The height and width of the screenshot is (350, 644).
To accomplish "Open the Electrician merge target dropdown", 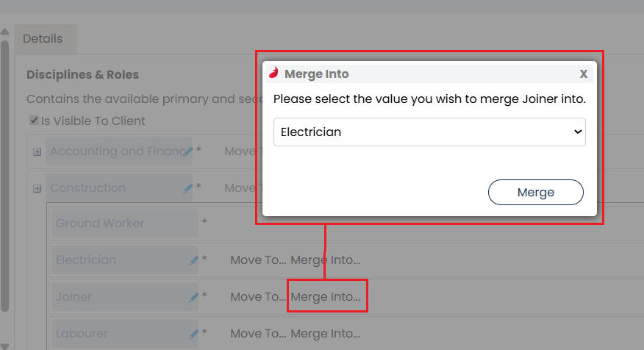I will 429,132.
